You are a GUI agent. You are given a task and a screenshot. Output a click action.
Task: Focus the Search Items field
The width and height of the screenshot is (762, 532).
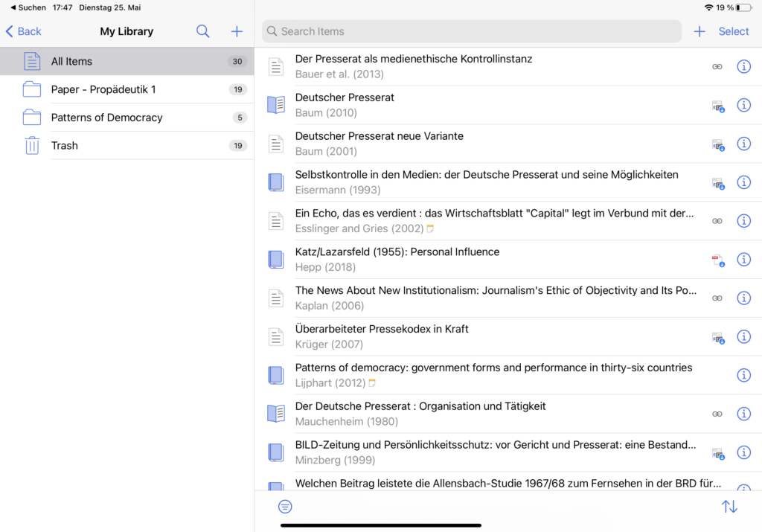471,31
